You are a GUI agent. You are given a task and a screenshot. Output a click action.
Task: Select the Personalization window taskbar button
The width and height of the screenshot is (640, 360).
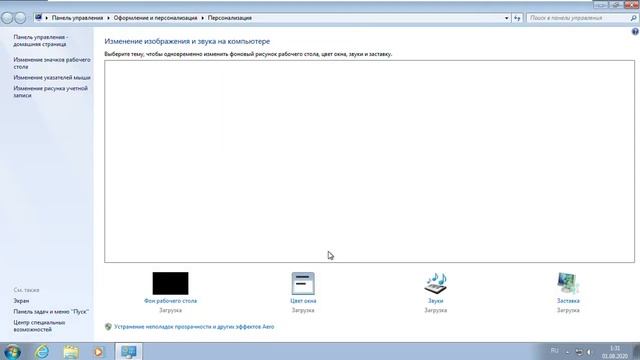click(x=129, y=351)
